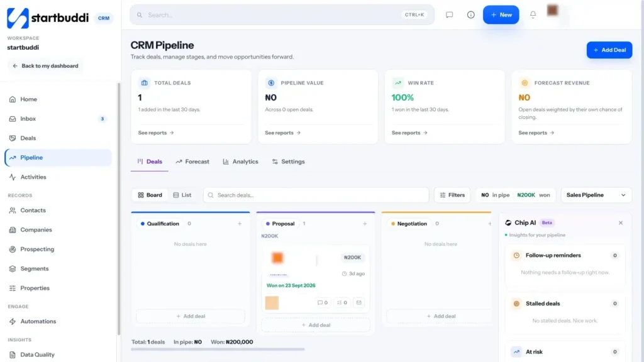This screenshot has width=644, height=362.
Task: Open Companies records
Action: (x=58, y=230)
